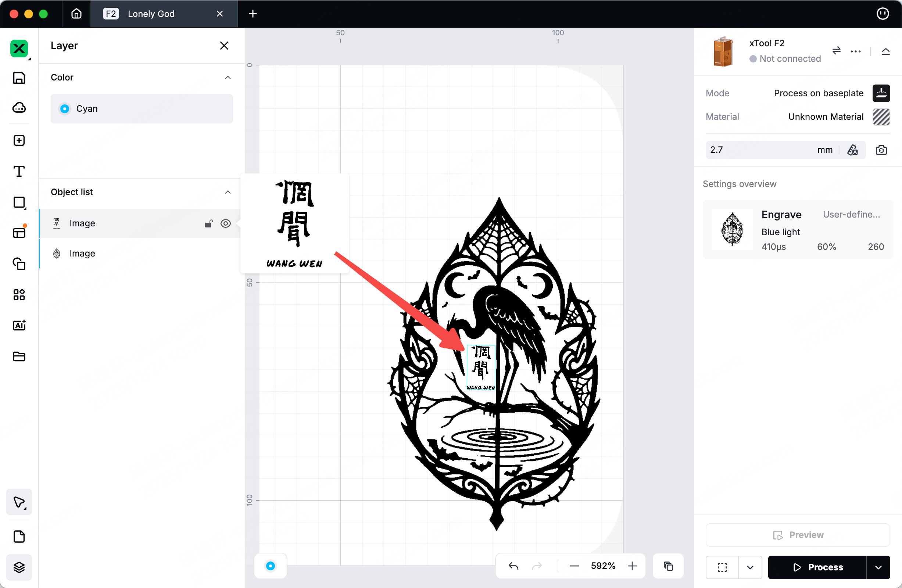Toggle the lock on first Image object
The width and height of the screenshot is (902, 588).
pos(209,223)
